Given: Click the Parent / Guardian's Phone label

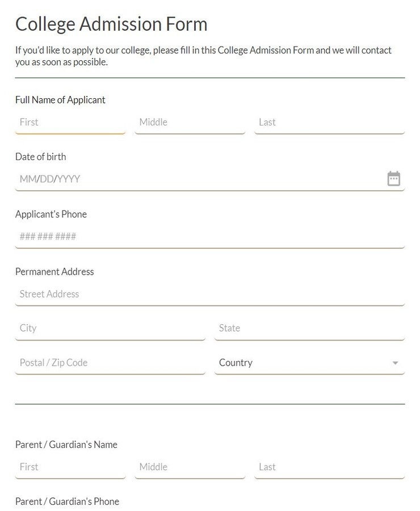Looking at the screenshot, I should [x=67, y=501].
